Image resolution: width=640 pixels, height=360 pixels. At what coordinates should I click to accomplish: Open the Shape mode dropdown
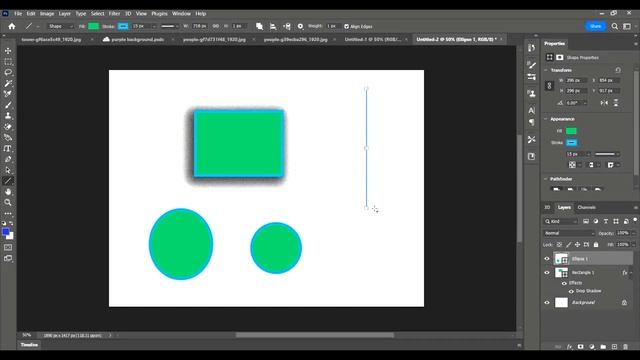point(60,26)
